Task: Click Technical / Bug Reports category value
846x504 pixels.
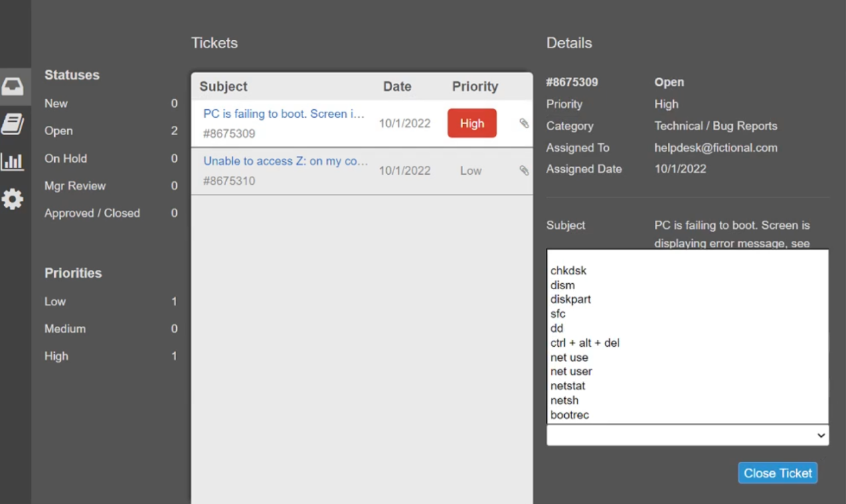Action: [x=716, y=126]
